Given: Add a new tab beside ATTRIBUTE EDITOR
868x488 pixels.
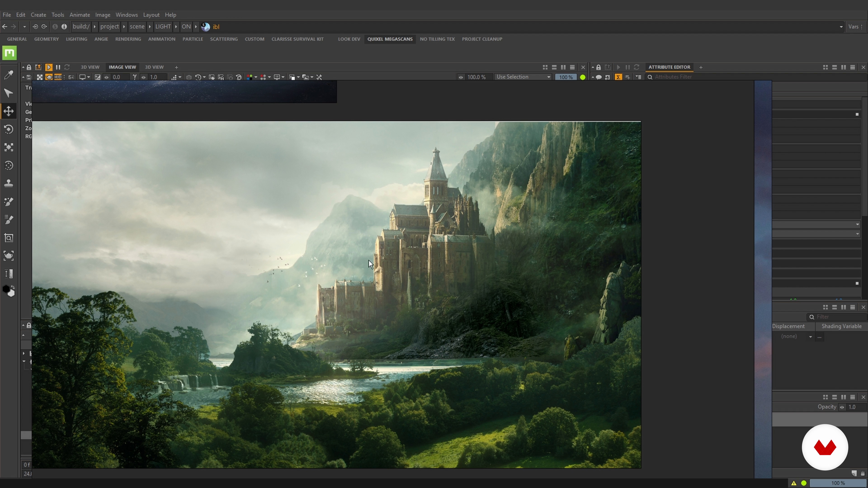Looking at the screenshot, I should coord(701,67).
